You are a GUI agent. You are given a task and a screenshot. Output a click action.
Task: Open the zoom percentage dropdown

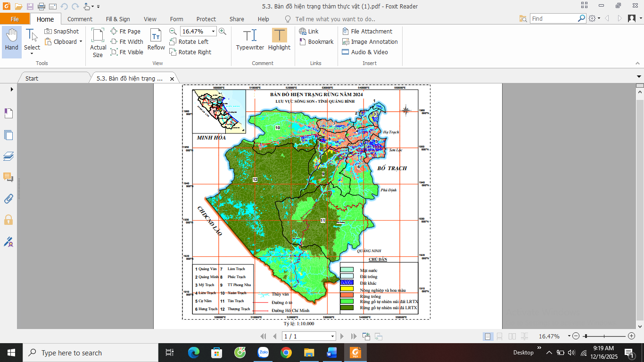pos(213,31)
